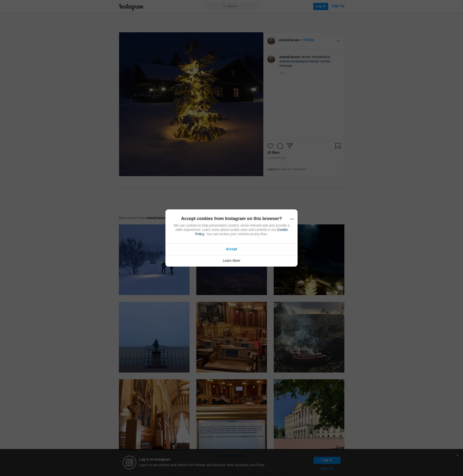Click the 32 likes count

click(273, 152)
